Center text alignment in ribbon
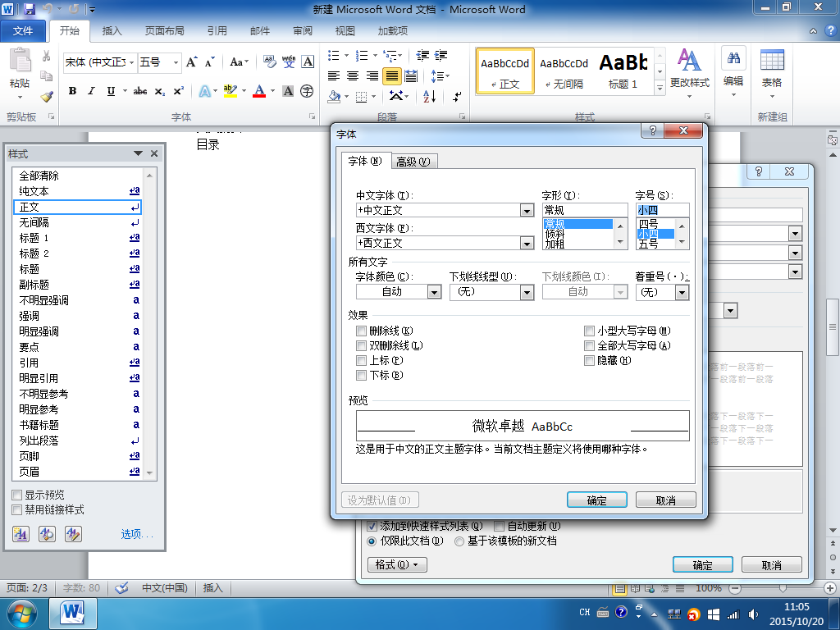 (x=353, y=76)
